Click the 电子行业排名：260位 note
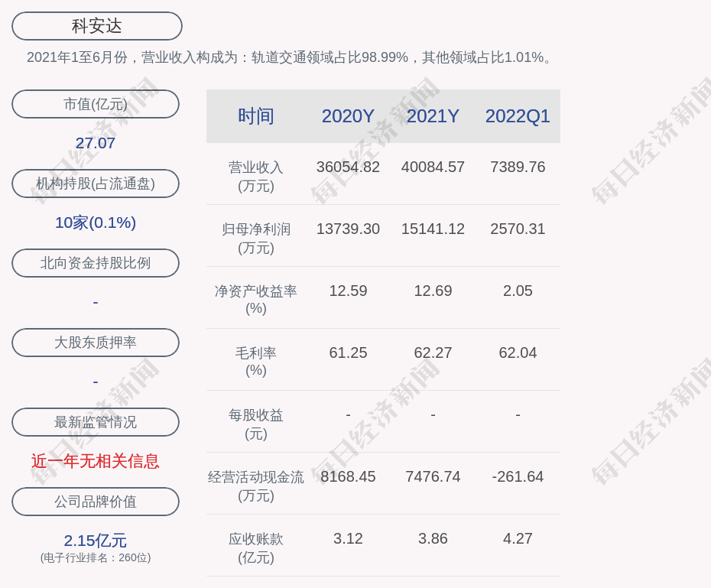 pyautogui.click(x=96, y=557)
